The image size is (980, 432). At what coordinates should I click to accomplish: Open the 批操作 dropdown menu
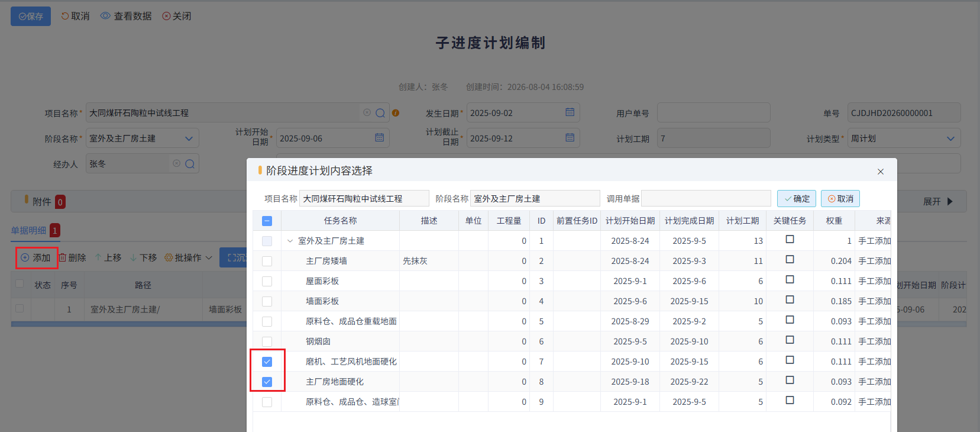188,258
